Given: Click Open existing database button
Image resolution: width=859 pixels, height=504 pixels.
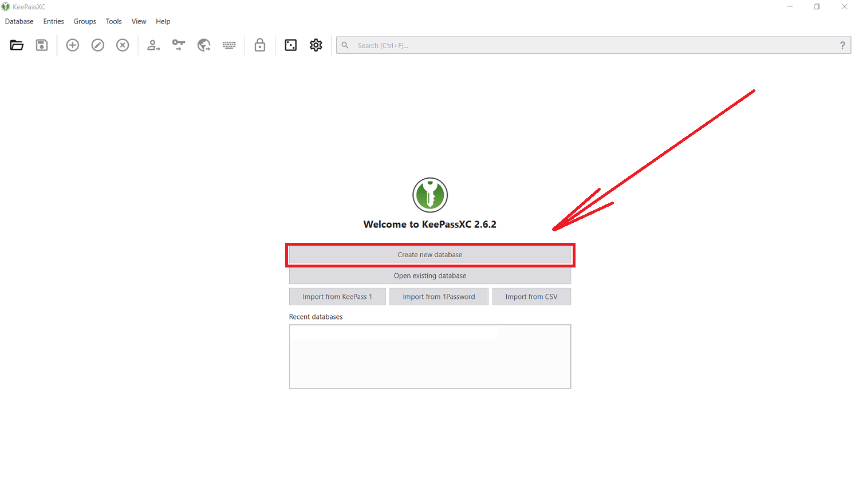Looking at the screenshot, I should (430, 276).
